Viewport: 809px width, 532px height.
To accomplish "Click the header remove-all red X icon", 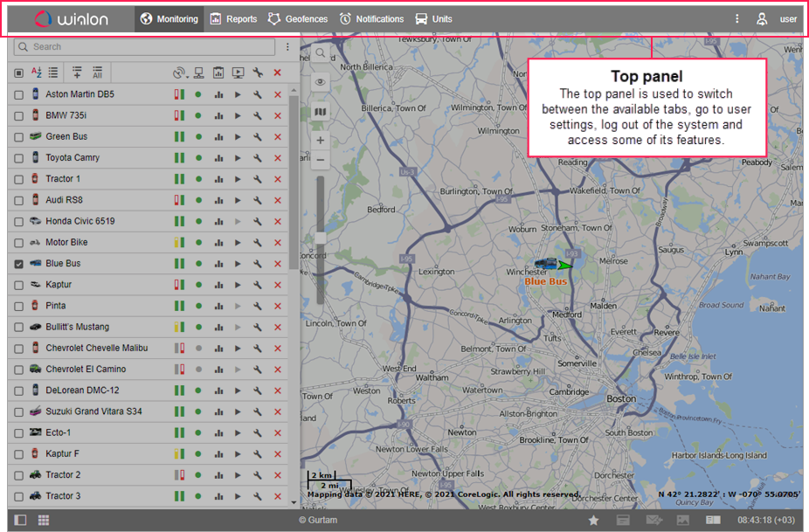I will pyautogui.click(x=278, y=73).
